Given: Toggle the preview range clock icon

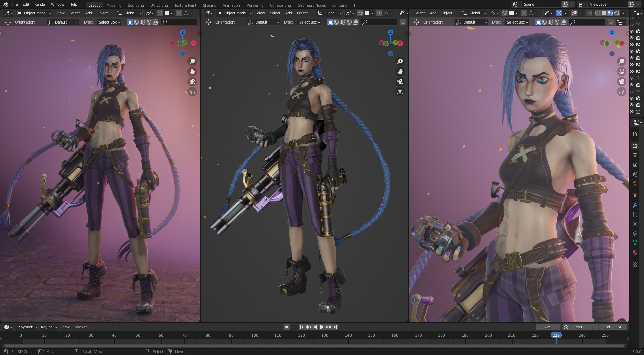Looking at the screenshot, I should 566,327.
